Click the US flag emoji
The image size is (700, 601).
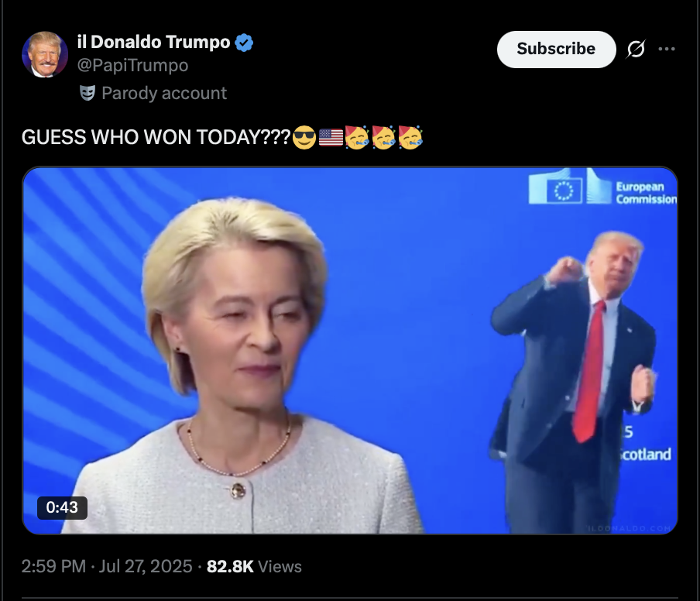point(331,137)
